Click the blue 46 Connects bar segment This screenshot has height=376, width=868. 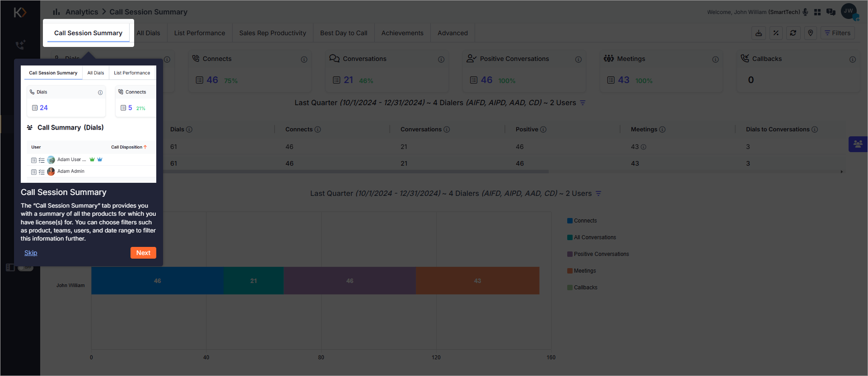click(157, 281)
